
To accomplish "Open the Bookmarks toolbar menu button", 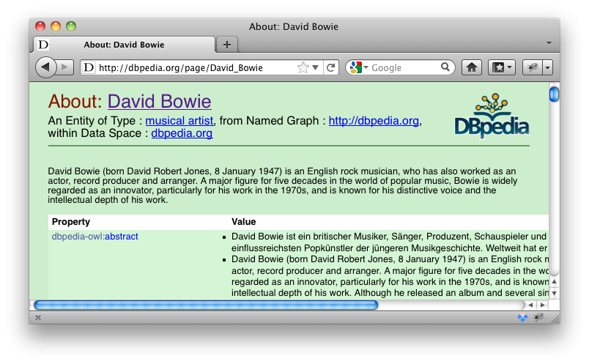I will (502, 67).
